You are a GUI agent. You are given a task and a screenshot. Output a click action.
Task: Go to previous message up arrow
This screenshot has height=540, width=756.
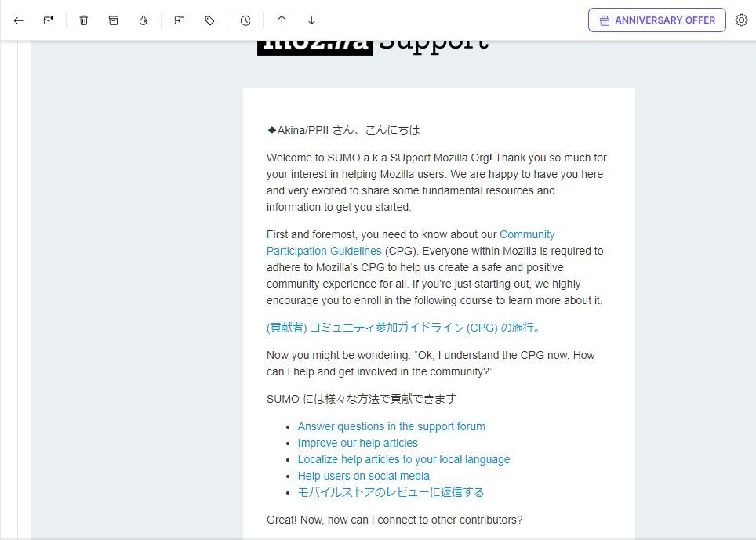tap(282, 20)
